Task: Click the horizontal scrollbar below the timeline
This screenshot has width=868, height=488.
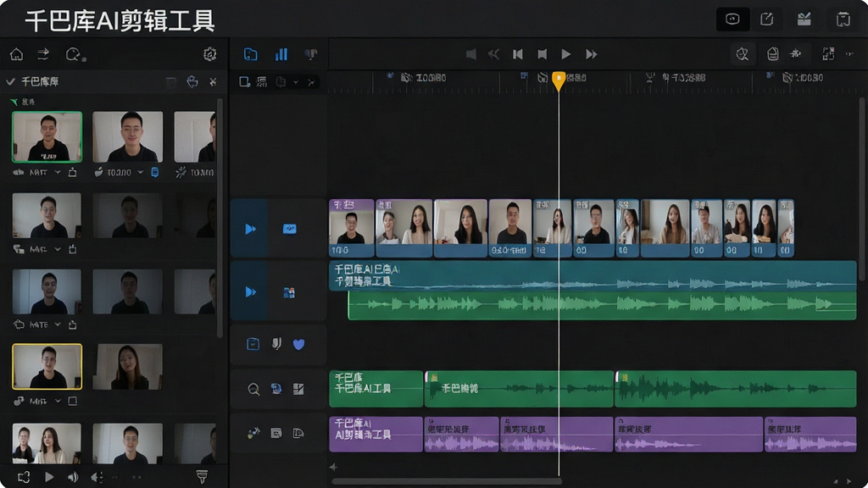Action: pos(447,481)
